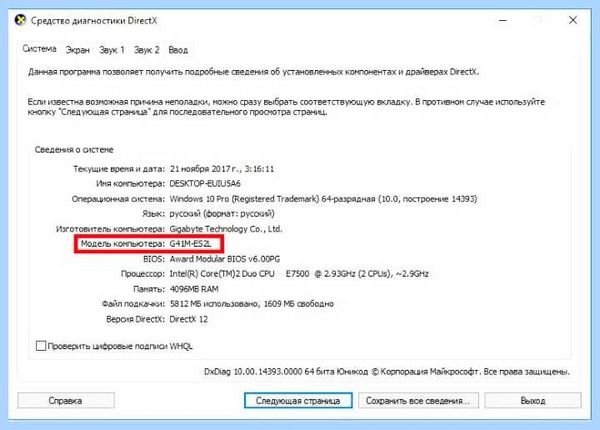
Task: Exit with the Выход button
Action: click(533, 401)
